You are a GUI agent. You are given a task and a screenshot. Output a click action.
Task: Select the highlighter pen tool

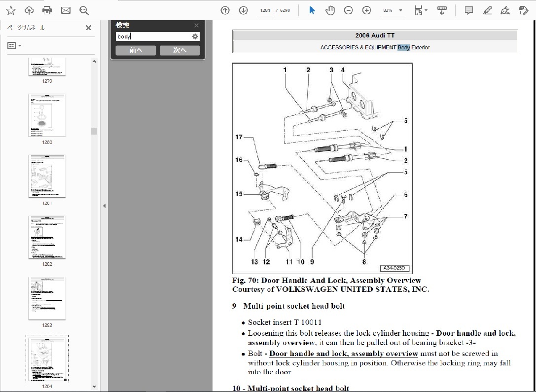pyautogui.click(x=487, y=10)
